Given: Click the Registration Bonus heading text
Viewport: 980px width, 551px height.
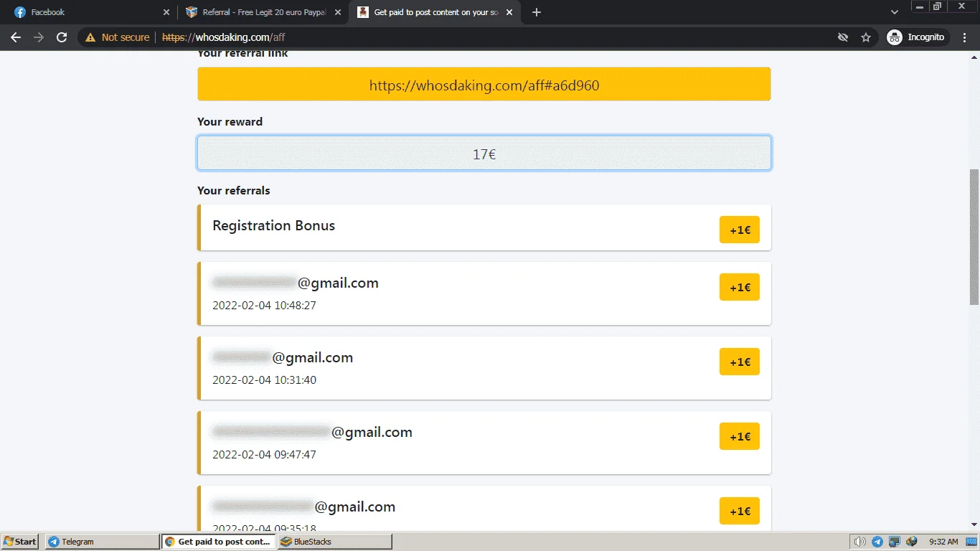Looking at the screenshot, I should [274, 226].
